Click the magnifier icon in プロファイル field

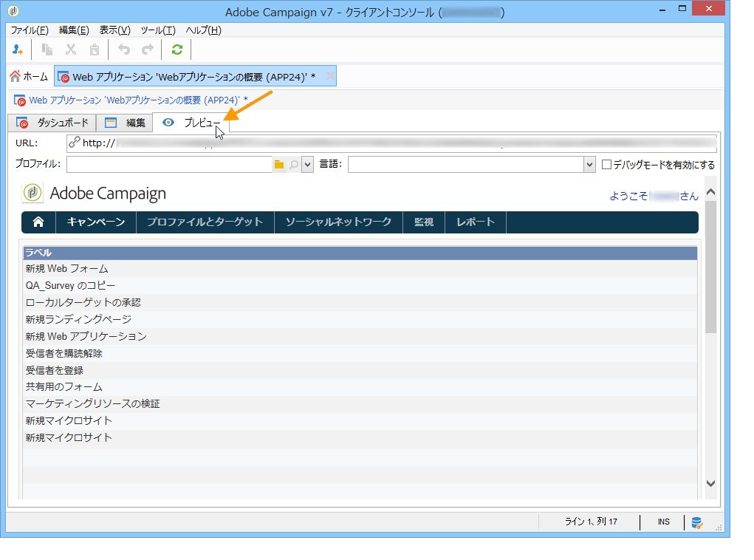(294, 165)
